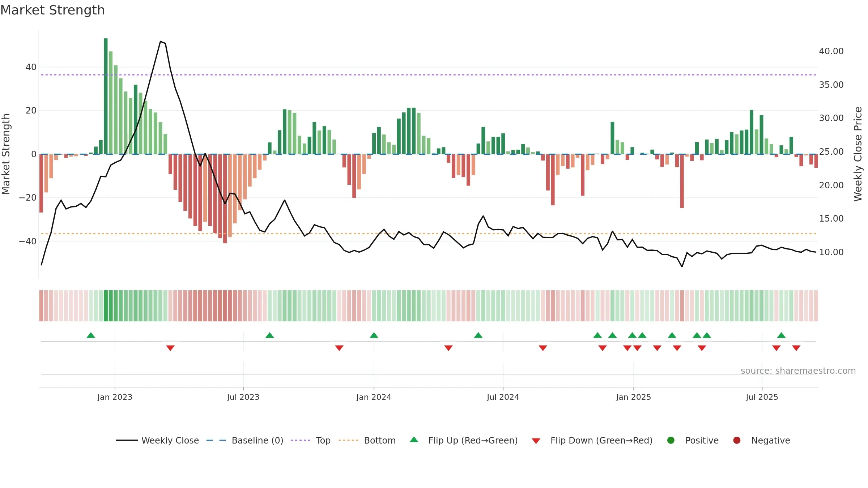Click the '15.00' price axis tick label
This screenshot has width=868, height=488.
[x=831, y=219]
